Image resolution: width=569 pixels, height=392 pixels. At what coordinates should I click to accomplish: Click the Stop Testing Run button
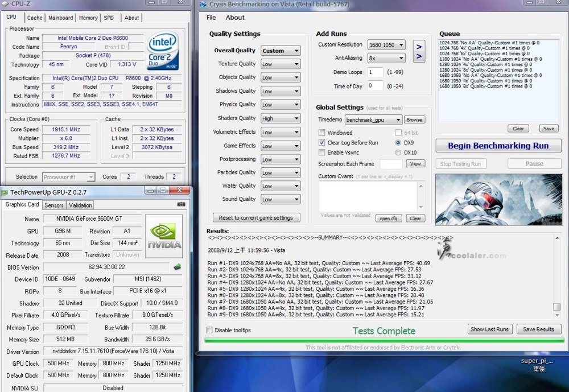click(460, 164)
